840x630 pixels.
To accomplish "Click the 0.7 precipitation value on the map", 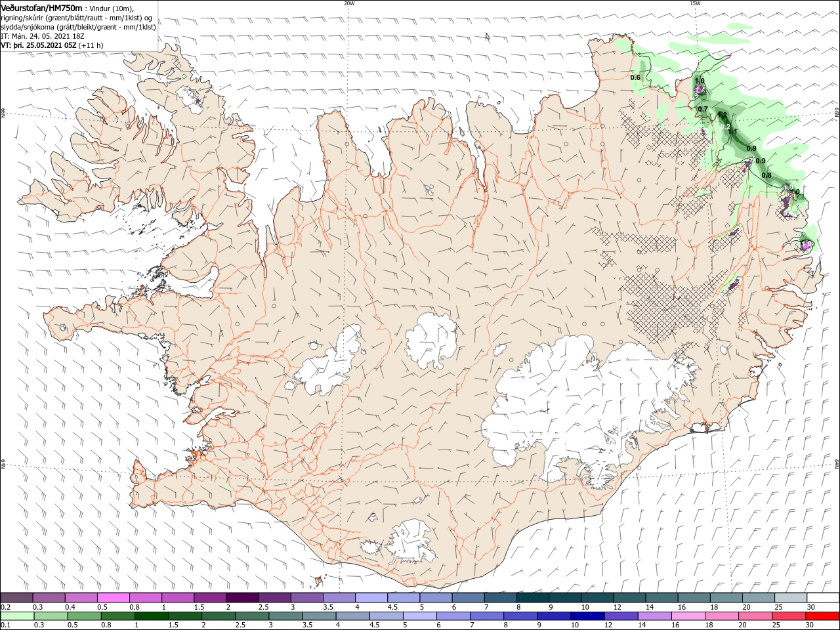I will click(x=703, y=109).
